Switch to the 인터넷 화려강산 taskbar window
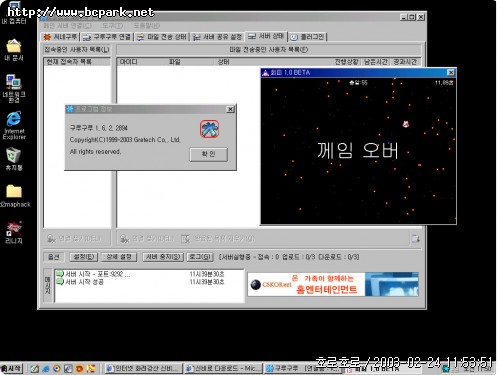Screen dimensions: 500x375 click(x=143, y=368)
